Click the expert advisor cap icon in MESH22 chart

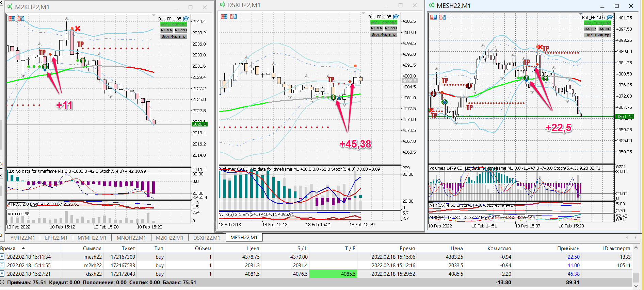(x=610, y=17)
